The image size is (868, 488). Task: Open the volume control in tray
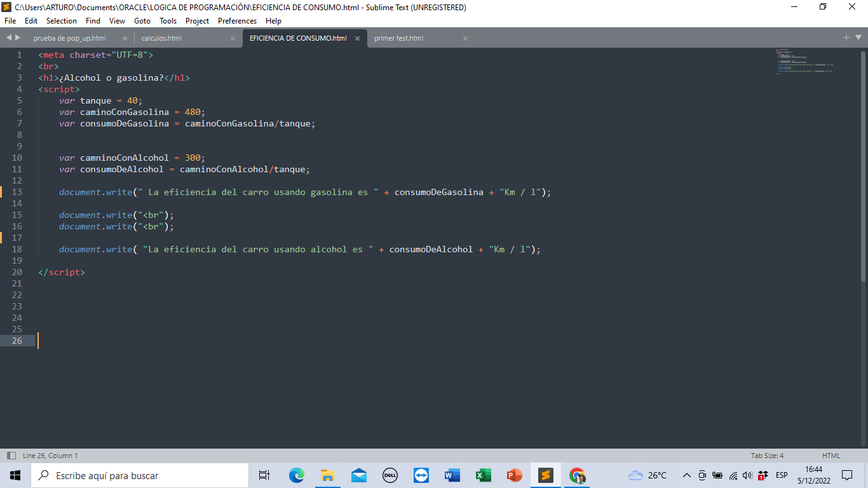[747, 475]
